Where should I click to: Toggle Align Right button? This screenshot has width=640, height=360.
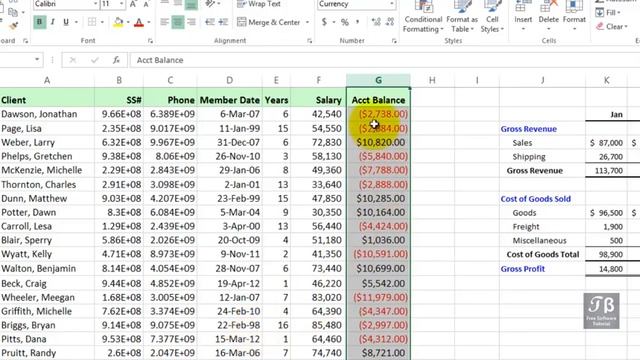point(191,22)
